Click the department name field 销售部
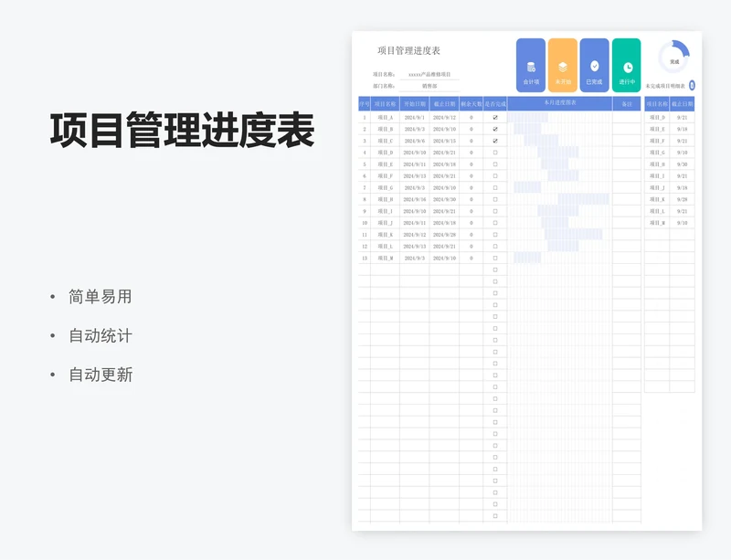731x560 pixels. click(x=429, y=86)
